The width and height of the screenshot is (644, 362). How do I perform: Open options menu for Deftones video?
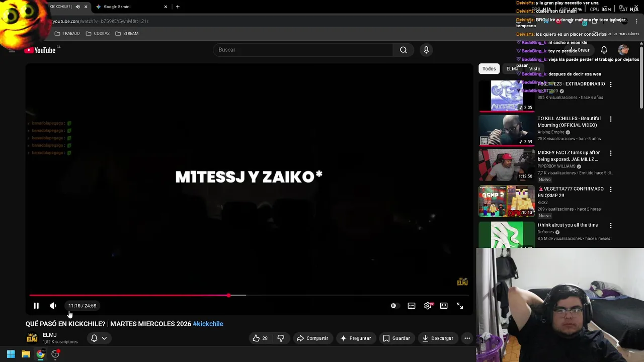[611, 226]
